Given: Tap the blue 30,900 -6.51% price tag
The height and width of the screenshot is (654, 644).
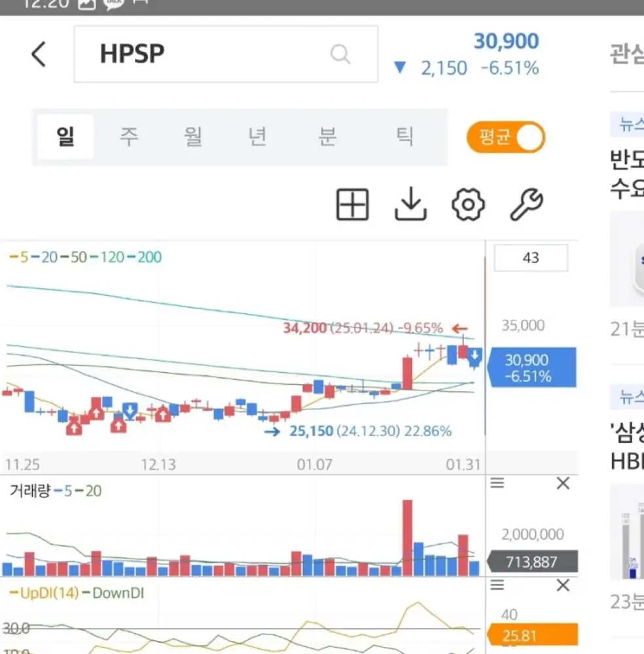Looking at the screenshot, I should [531, 368].
